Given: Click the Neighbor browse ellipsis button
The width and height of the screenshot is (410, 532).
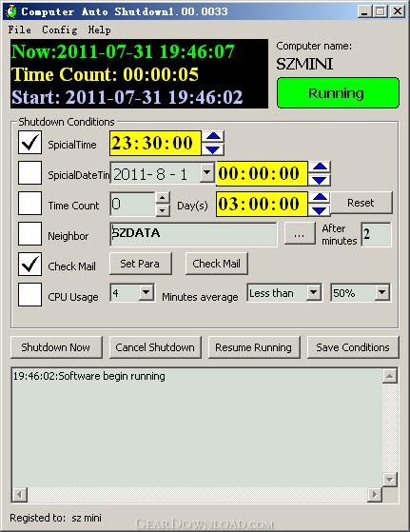Looking at the screenshot, I should click(300, 233).
